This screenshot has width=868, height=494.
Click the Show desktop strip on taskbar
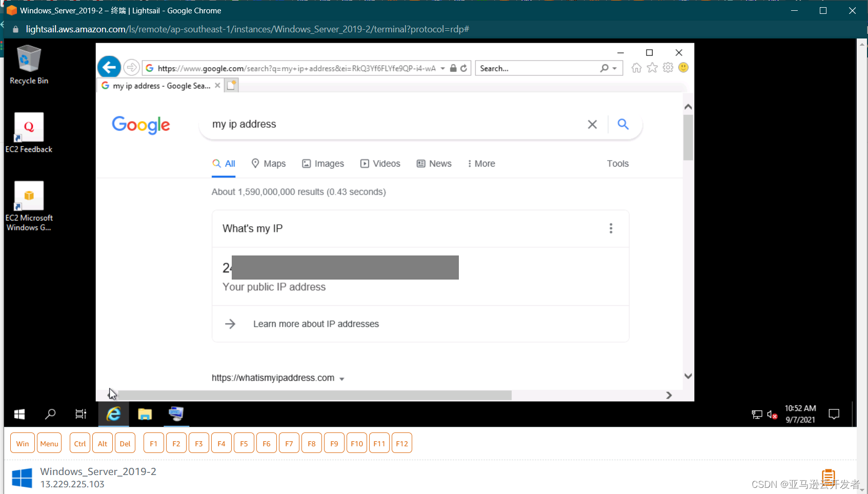(854, 414)
